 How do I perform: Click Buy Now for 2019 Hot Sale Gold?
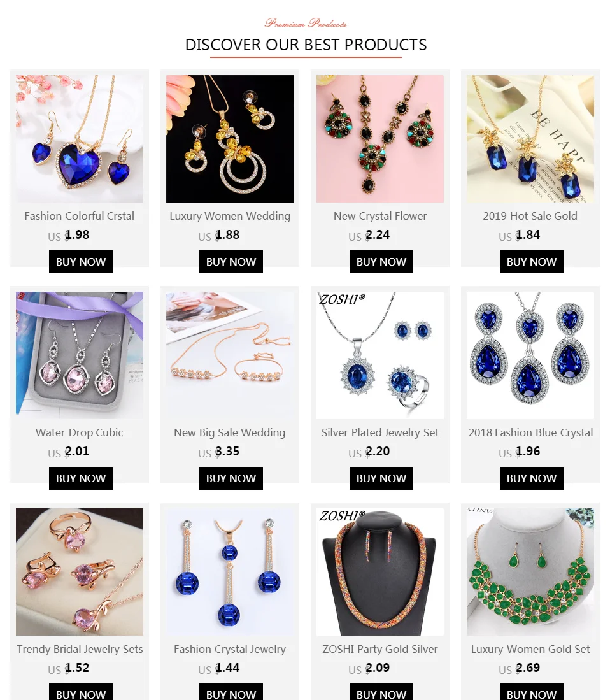(532, 262)
